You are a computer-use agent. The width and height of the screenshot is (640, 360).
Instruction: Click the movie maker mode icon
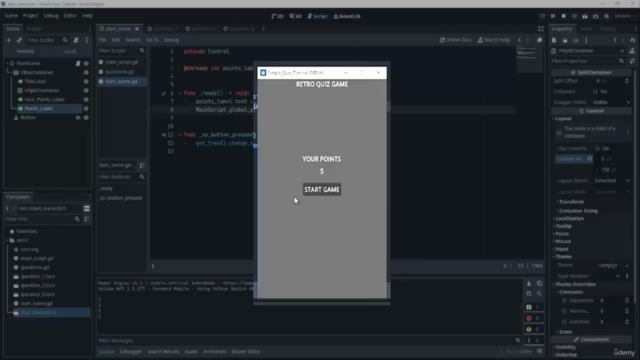coord(607,16)
